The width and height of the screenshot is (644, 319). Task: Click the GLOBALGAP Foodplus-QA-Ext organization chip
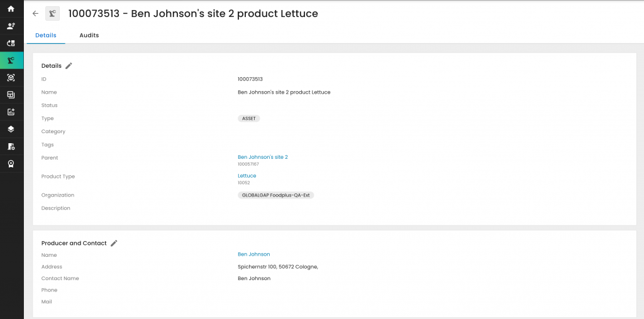click(275, 195)
